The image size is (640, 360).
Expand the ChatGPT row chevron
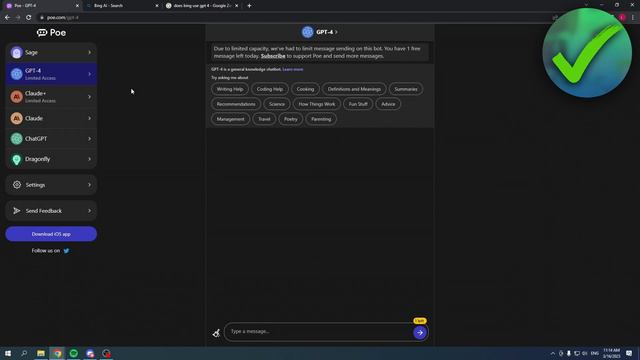89,139
